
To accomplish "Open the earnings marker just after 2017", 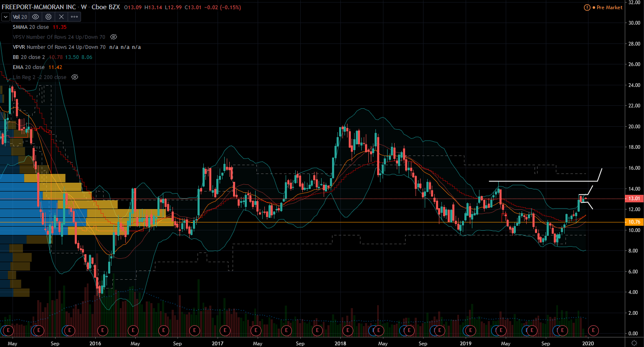I will 225,330.
